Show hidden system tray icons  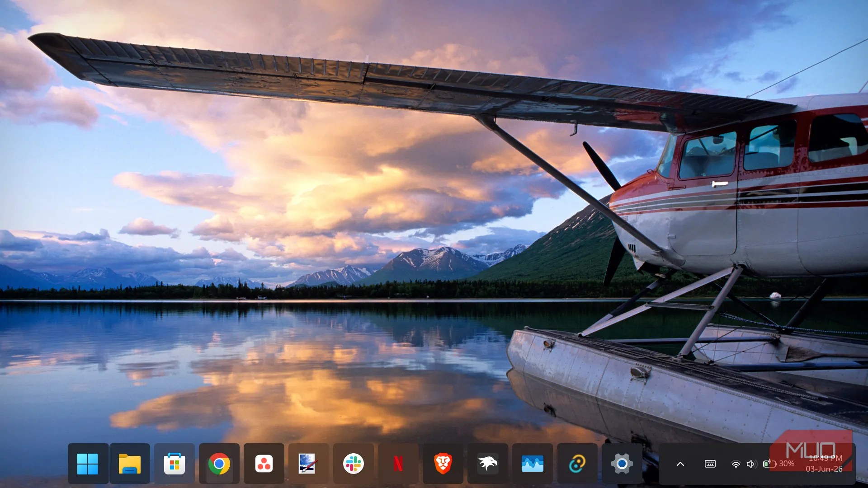coord(680,464)
